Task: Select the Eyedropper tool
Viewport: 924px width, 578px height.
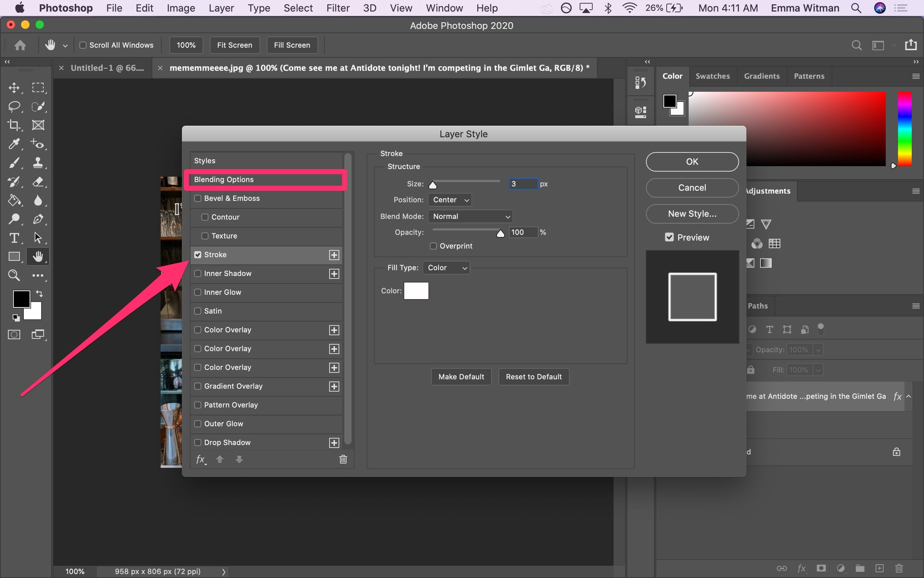Action: (x=14, y=144)
